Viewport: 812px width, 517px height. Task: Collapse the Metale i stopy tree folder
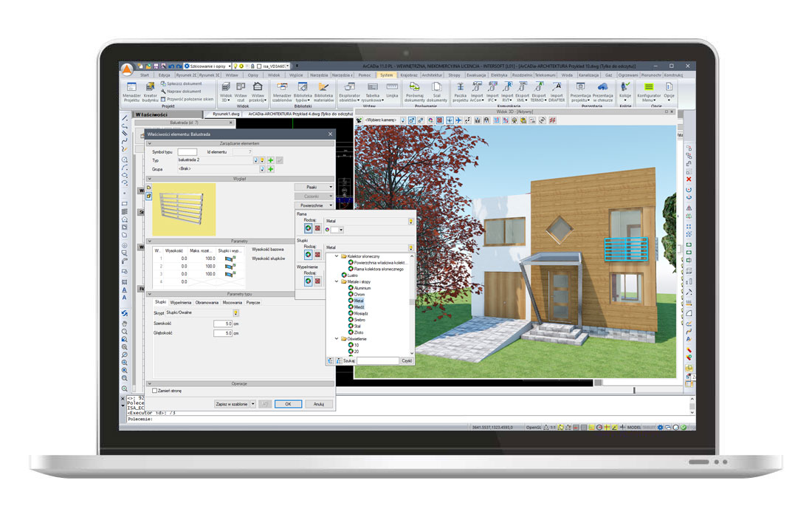[x=337, y=282]
